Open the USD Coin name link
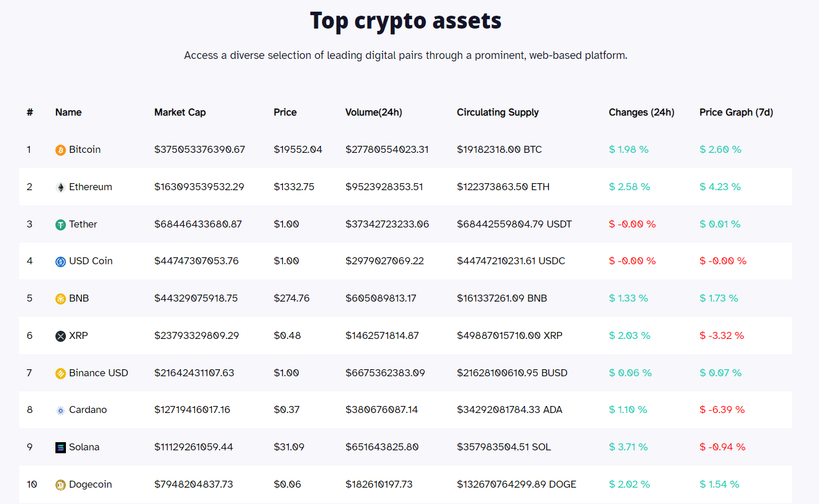 click(x=90, y=261)
